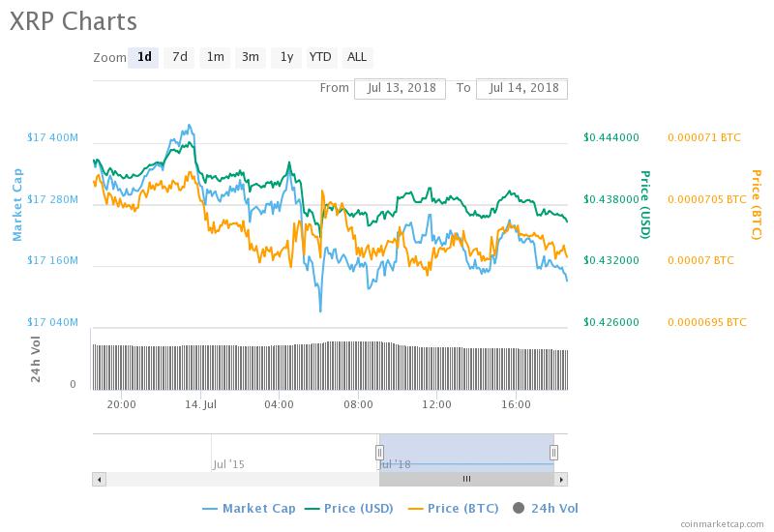Screen dimensions: 774x532
Task: Click the 0.00007 BTC axis label
Action: (700, 260)
